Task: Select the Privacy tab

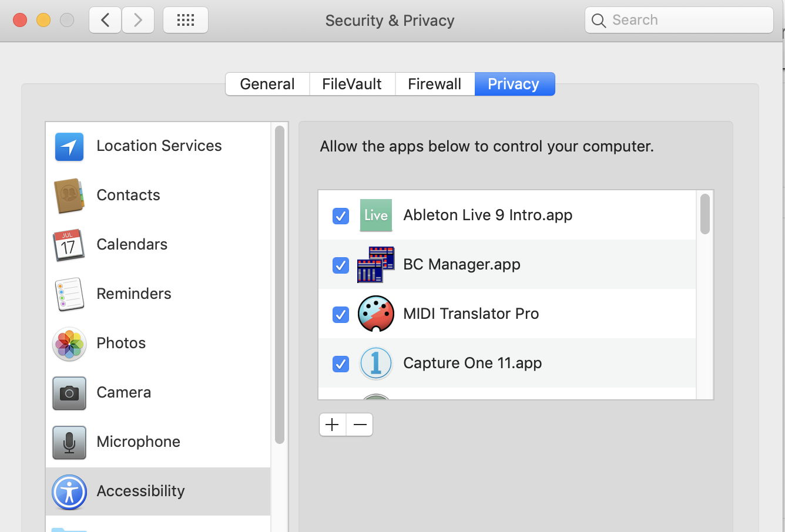Action: click(x=514, y=84)
